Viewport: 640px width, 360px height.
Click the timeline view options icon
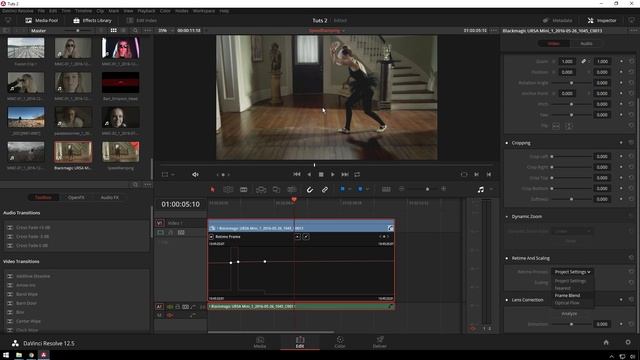click(386, 189)
